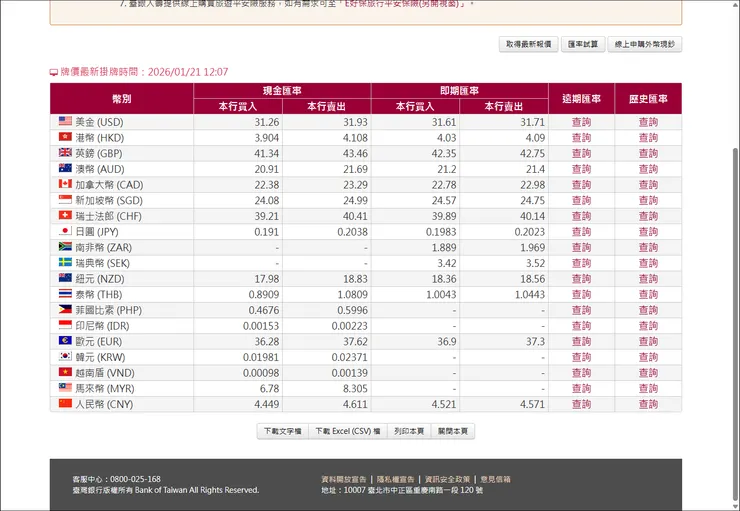The width and height of the screenshot is (740, 511).
Task: Click the Singapore flag icon for SGD
Action: point(65,200)
